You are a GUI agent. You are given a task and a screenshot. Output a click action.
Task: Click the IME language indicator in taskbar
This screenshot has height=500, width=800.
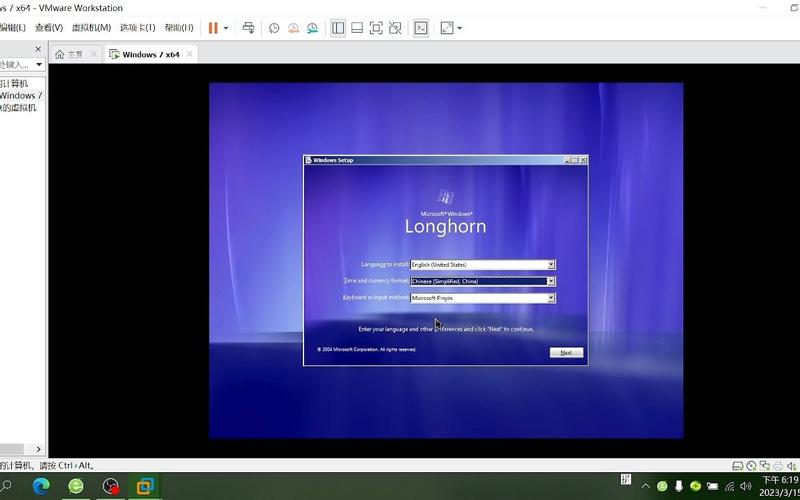pyautogui.click(x=626, y=480)
